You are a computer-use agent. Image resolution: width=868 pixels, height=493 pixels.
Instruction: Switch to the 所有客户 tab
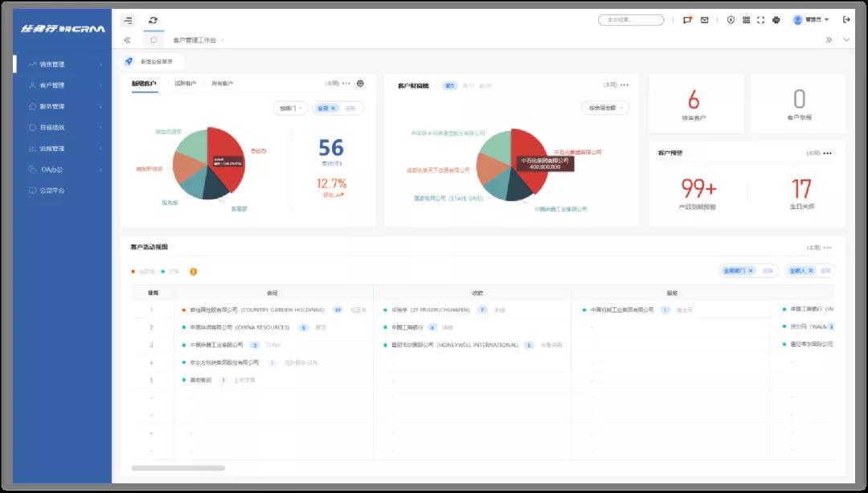coord(222,84)
